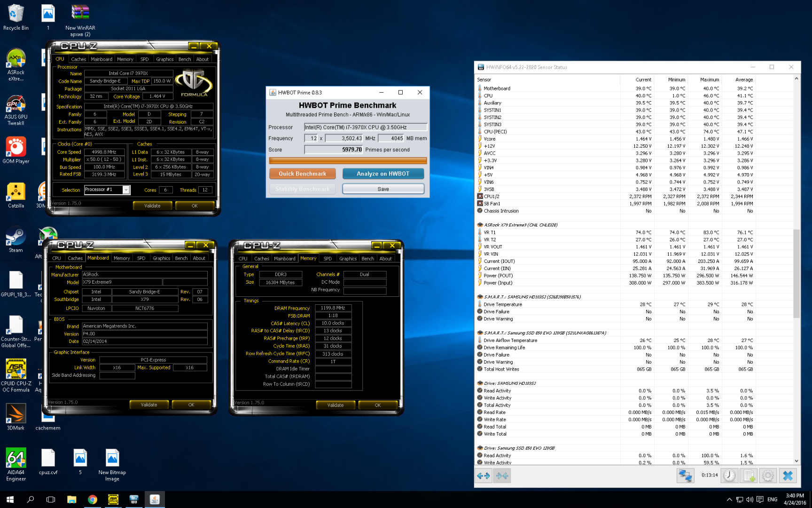812x508 pixels.
Task: Click HWiNFO collapse arrows icon
Action: 502,476
